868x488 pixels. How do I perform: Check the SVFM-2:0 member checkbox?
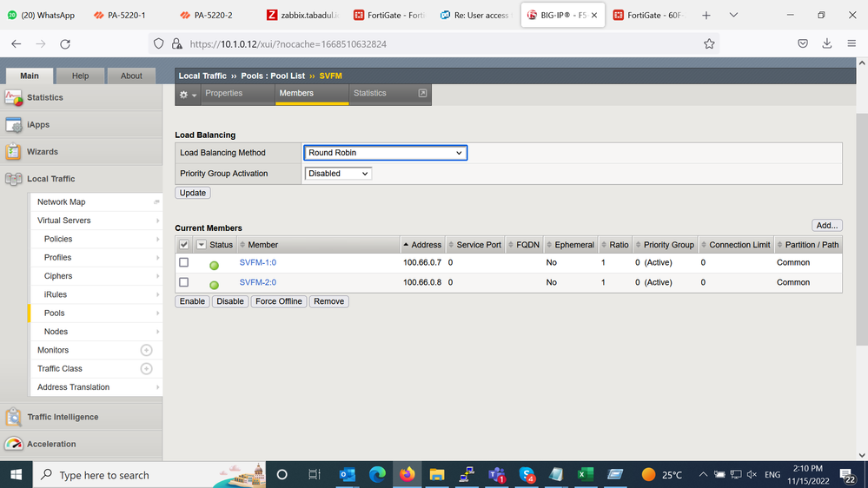(x=184, y=282)
